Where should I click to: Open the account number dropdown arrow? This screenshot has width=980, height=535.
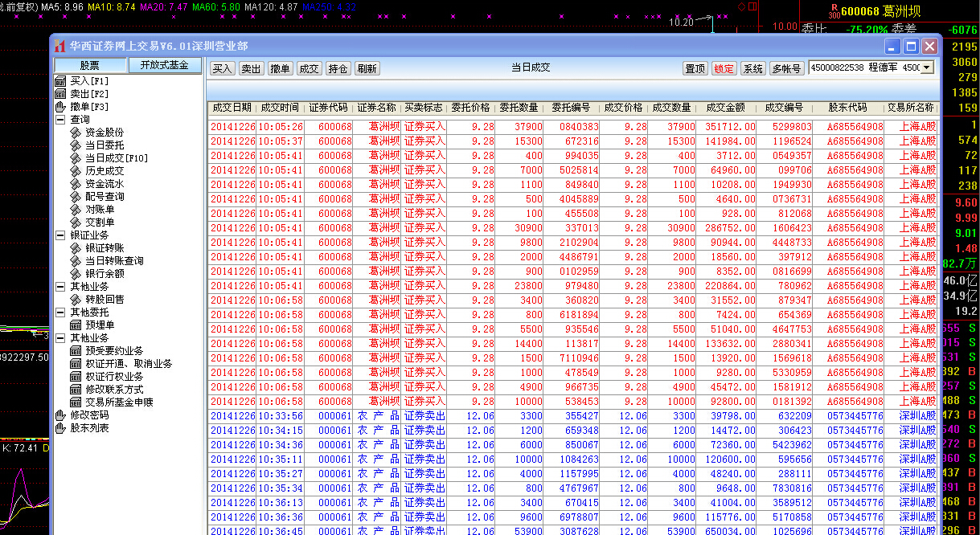[x=927, y=68]
